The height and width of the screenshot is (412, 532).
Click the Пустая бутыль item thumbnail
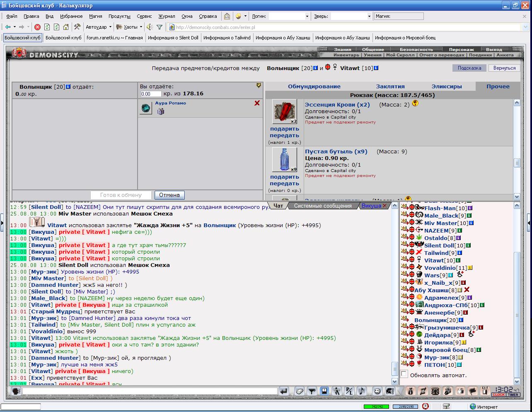[284, 160]
